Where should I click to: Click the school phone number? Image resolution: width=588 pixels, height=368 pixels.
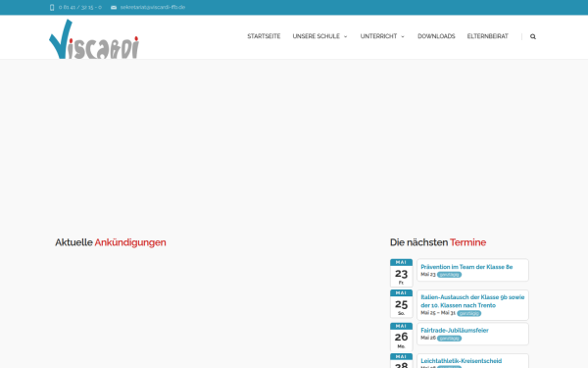click(x=80, y=7)
